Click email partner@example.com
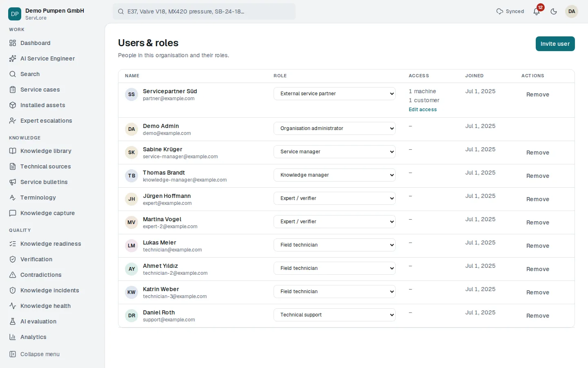Viewport: 588px width, 368px height. (169, 99)
